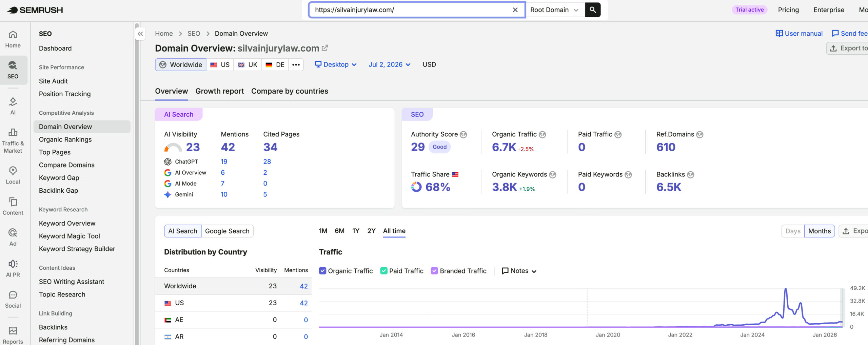Open Site Audit in SEO menu
The height and width of the screenshot is (345, 868).
tap(53, 81)
